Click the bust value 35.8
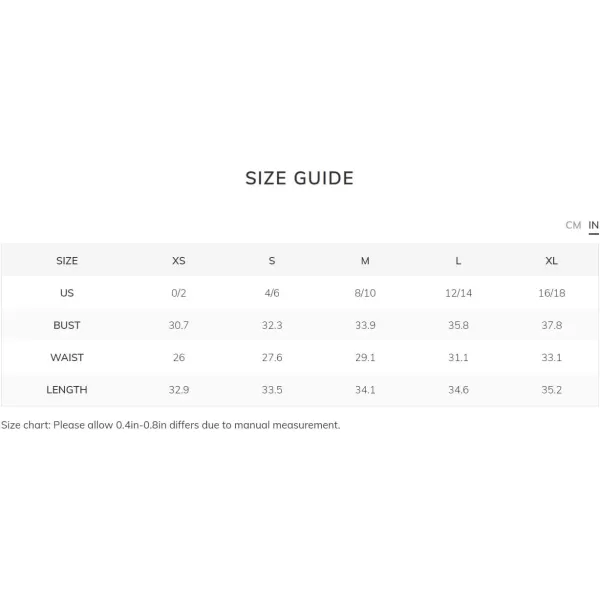 458,325
